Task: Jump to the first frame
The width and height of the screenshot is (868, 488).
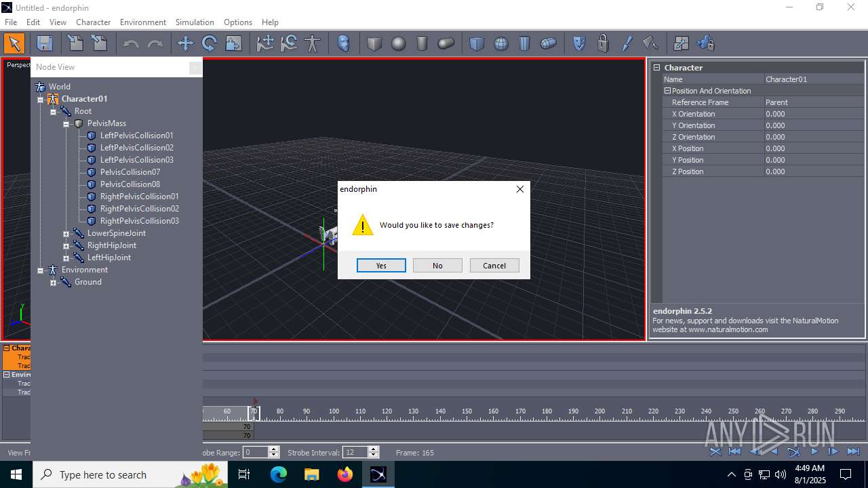Action: coord(734,451)
